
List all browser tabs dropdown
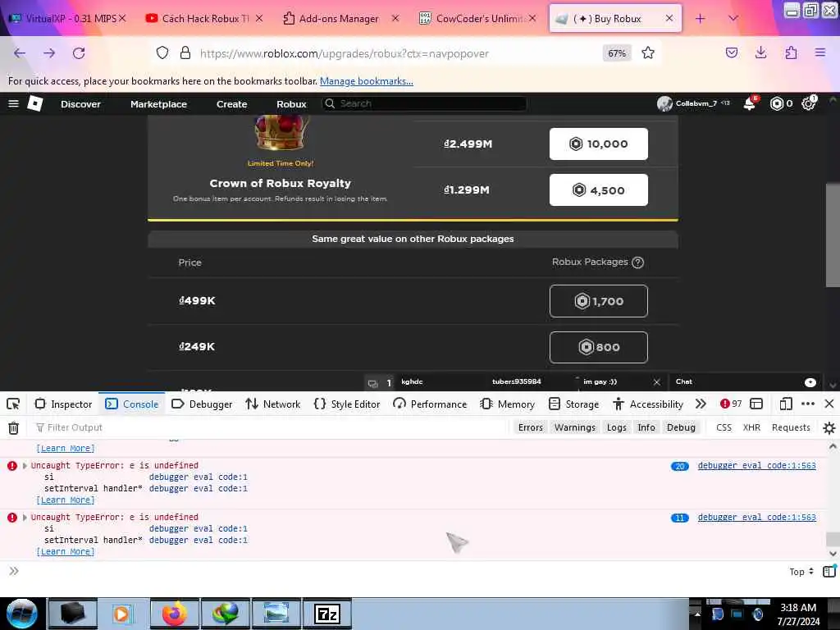733,18
